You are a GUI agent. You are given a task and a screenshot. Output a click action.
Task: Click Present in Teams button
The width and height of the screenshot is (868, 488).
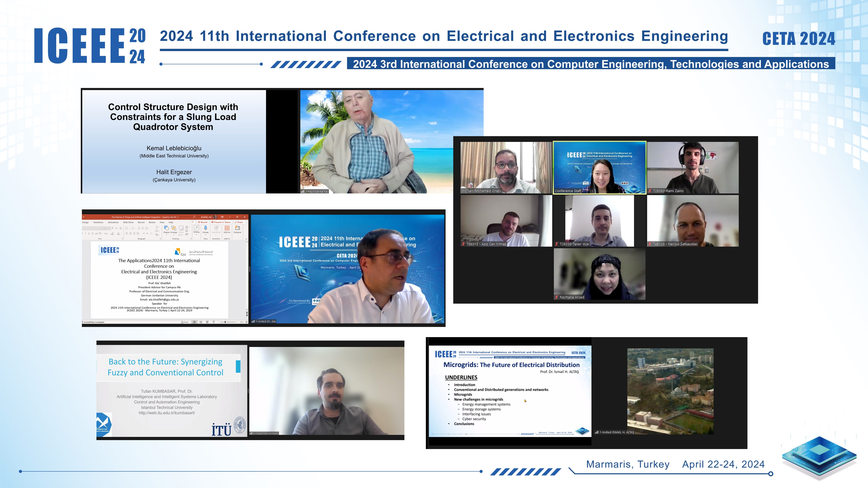pyautogui.click(x=221, y=222)
